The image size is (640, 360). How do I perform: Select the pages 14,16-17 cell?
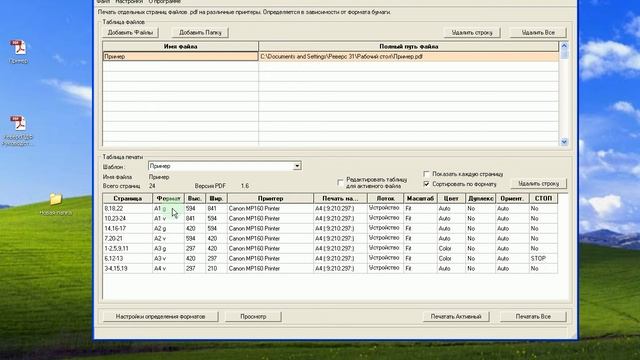pos(128,229)
